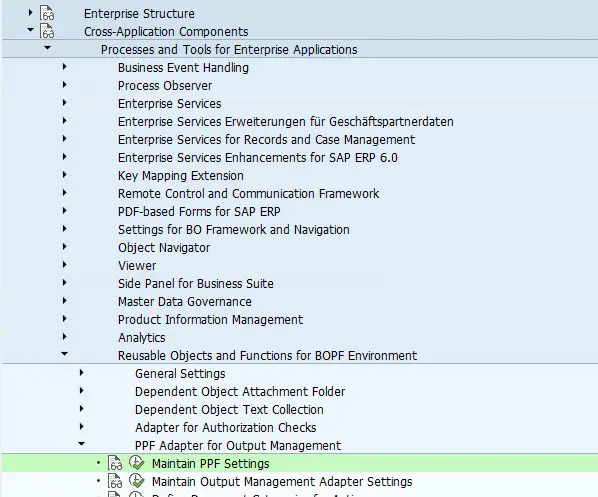Expand the General Settings node
Screen dimensions: 598x497
[x=81, y=373]
